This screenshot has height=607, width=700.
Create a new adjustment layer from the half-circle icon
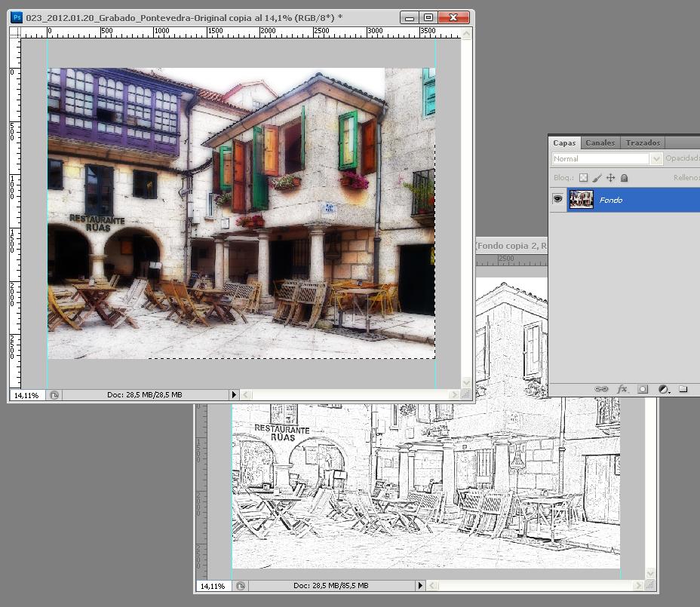[663, 389]
